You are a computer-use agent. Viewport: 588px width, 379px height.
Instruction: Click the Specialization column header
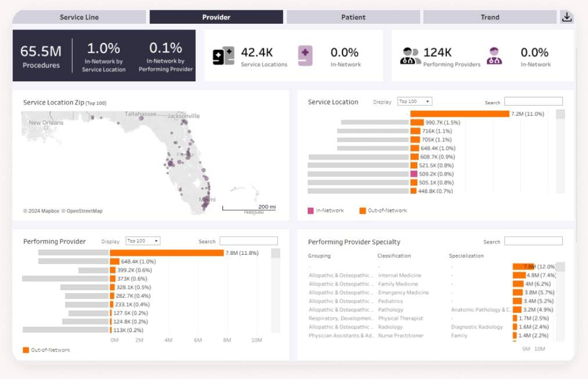(466, 256)
